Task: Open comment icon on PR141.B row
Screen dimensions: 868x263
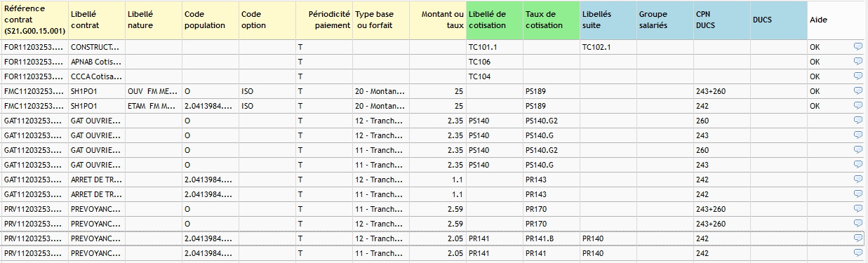Action: pyautogui.click(x=857, y=238)
